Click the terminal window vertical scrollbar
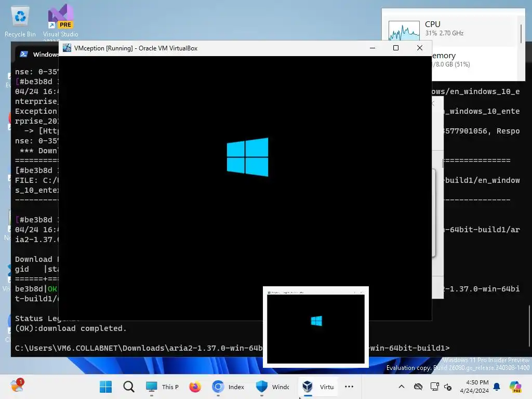The width and height of the screenshot is (532, 399). (528, 326)
